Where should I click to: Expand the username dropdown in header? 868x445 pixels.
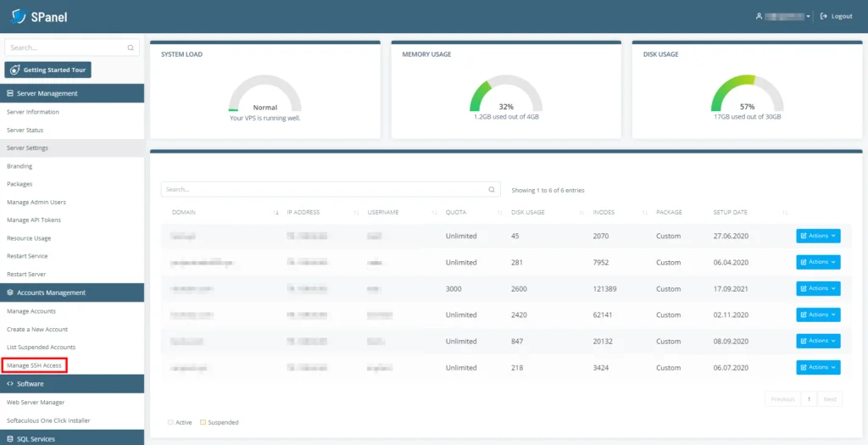808,17
